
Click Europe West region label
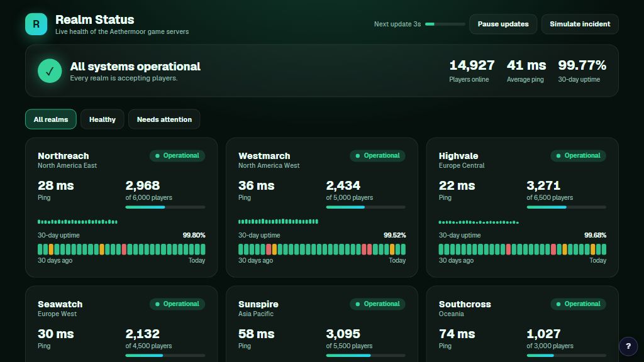(57, 314)
